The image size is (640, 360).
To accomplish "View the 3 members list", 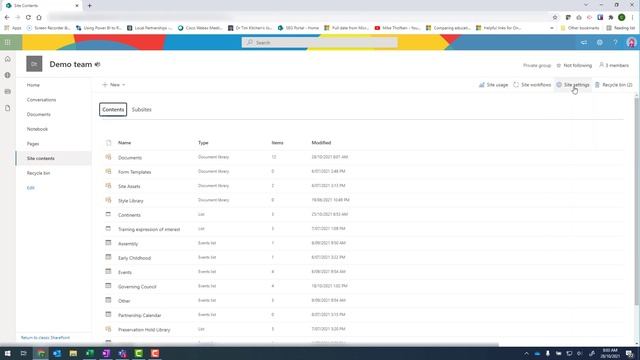I will click(614, 65).
